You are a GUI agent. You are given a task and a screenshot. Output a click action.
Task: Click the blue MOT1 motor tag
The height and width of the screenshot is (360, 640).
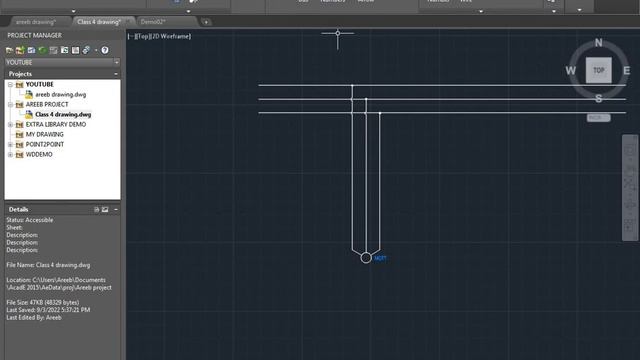click(x=380, y=258)
